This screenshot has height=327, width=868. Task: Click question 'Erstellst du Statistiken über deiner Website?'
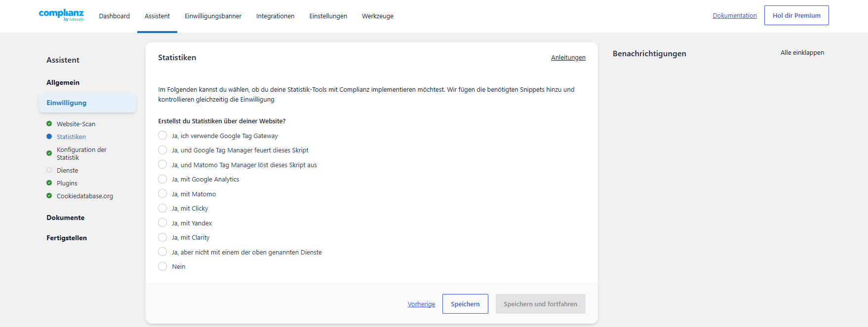tap(222, 121)
